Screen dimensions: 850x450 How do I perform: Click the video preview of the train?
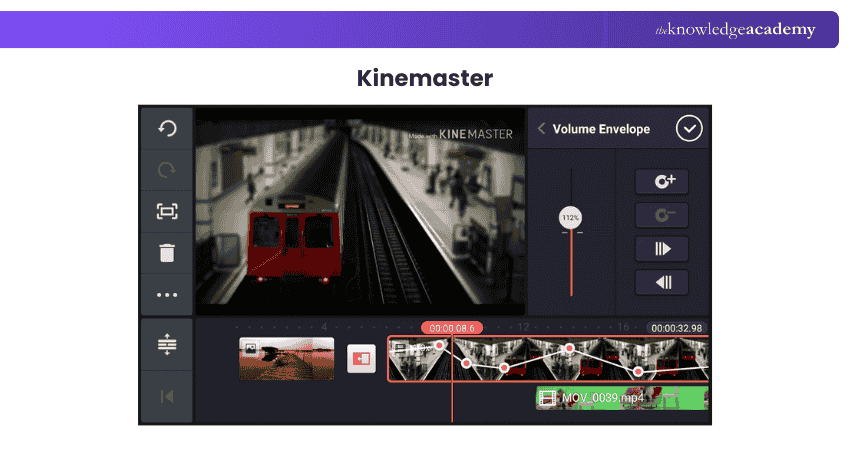(360, 211)
